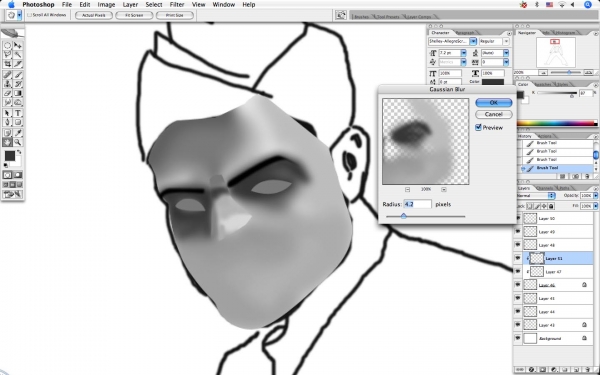The image size is (600, 375).
Task: Click the Fit Screen button
Action: pyautogui.click(x=134, y=15)
